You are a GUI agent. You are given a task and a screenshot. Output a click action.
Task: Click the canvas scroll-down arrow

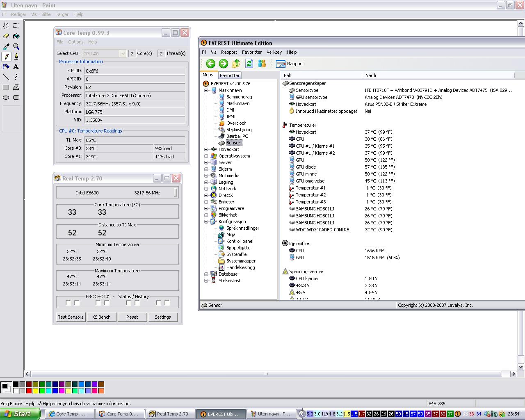click(x=521, y=367)
